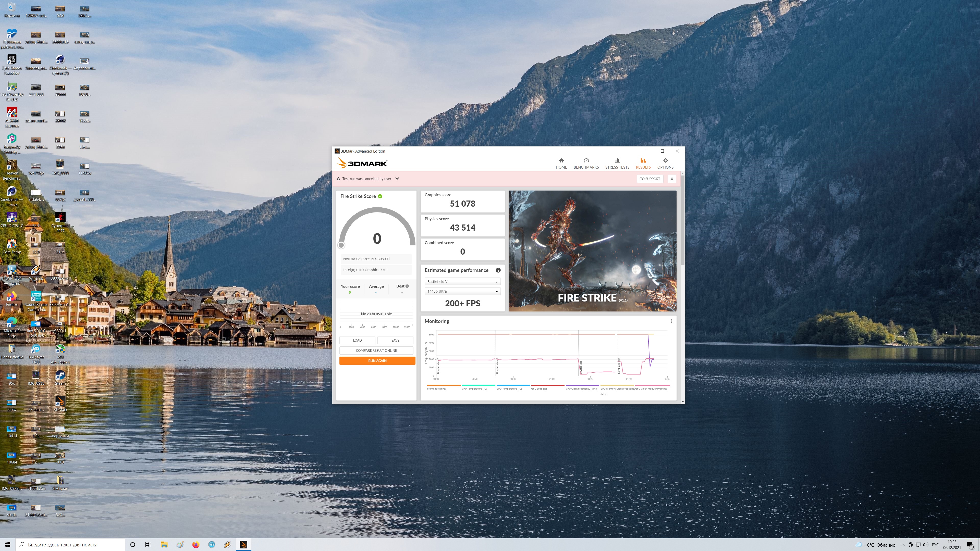Viewport: 980px width, 551px height.
Task: Click Compare Result Online button
Action: tap(376, 350)
